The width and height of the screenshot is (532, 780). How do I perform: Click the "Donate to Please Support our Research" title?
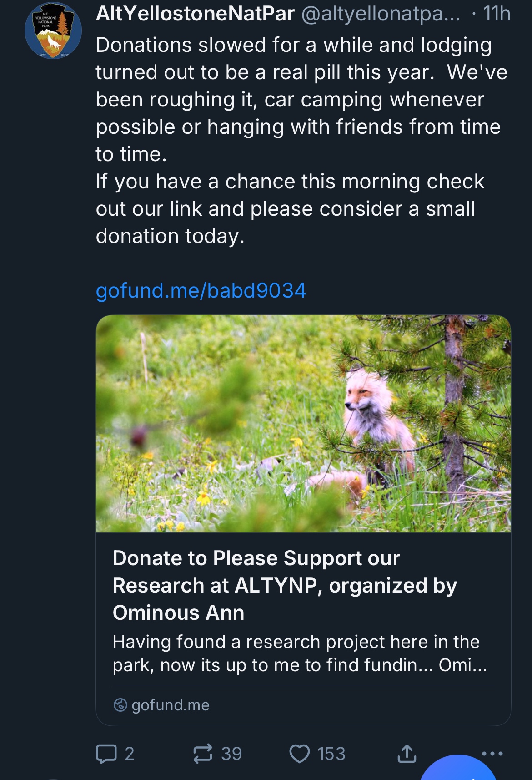(x=285, y=585)
